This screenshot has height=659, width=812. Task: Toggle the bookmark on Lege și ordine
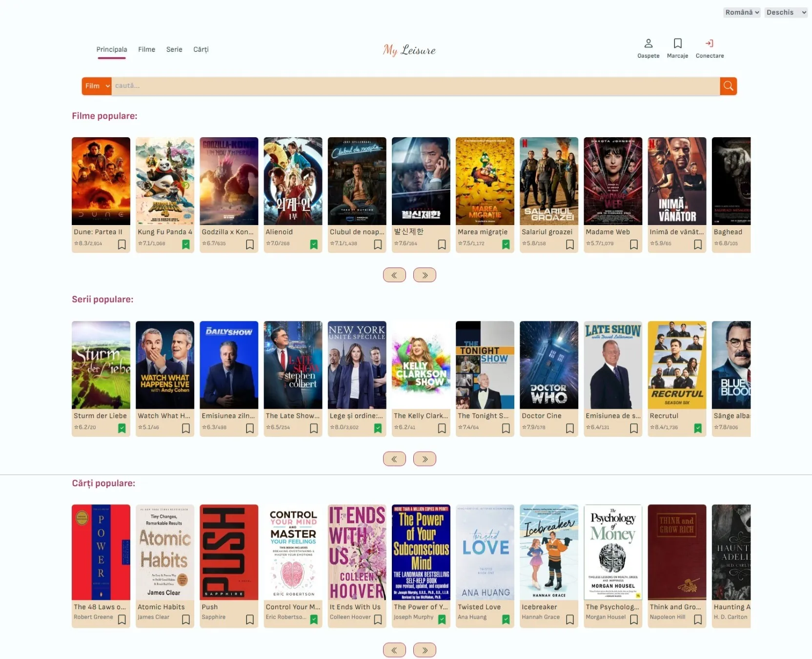[x=378, y=429]
